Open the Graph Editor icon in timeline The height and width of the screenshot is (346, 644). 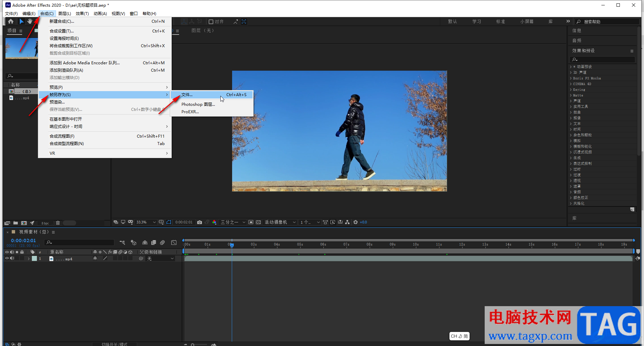click(174, 243)
